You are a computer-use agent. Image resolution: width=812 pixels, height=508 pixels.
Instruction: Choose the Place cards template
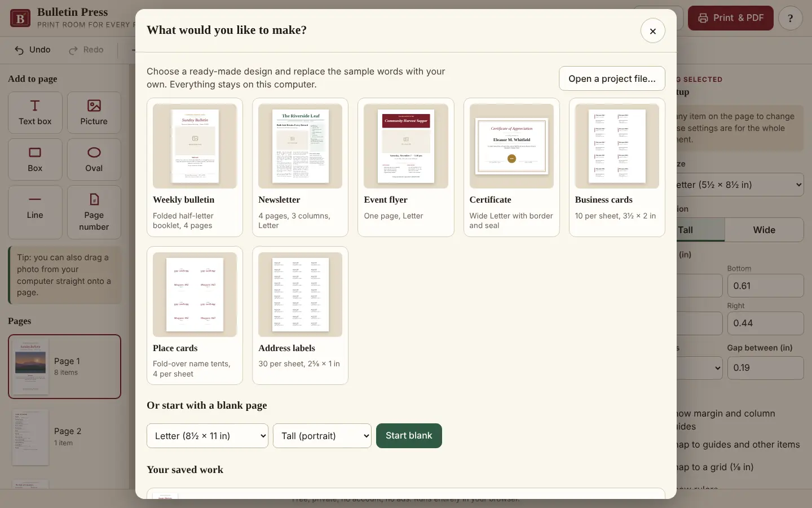pyautogui.click(x=195, y=316)
